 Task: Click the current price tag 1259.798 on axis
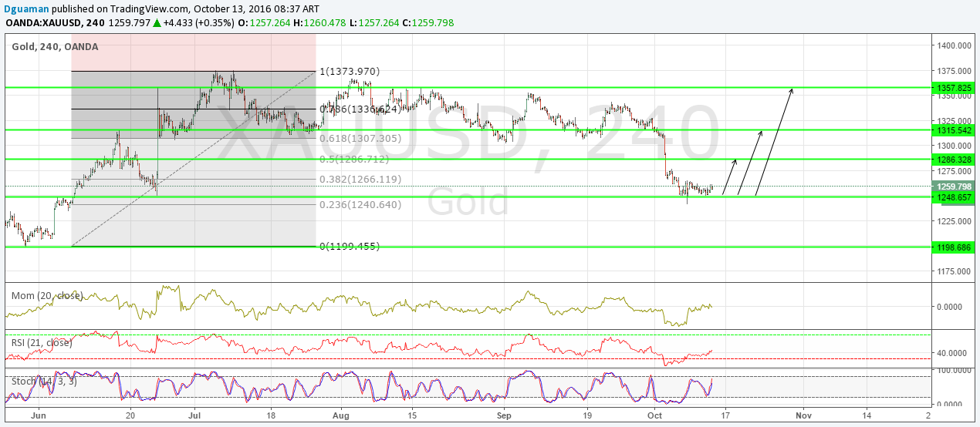point(954,187)
